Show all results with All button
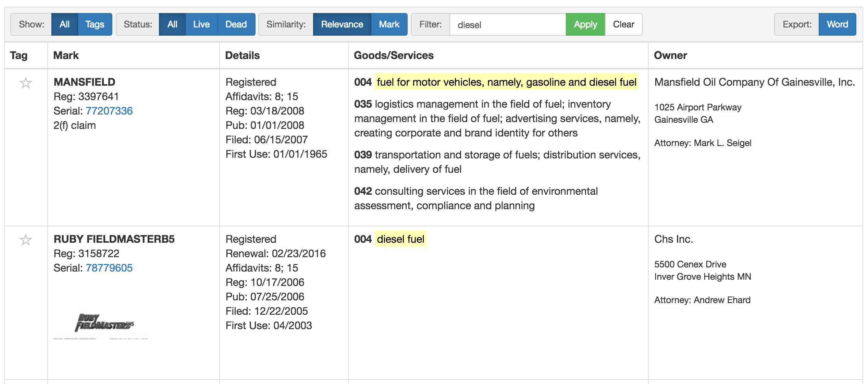This screenshot has width=868, height=384. [x=64, y=24]
